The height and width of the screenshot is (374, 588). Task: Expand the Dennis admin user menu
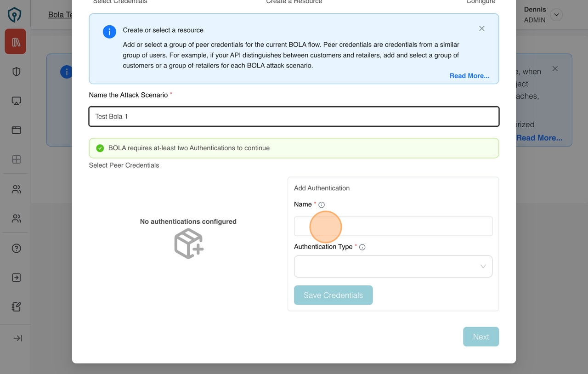556,15
